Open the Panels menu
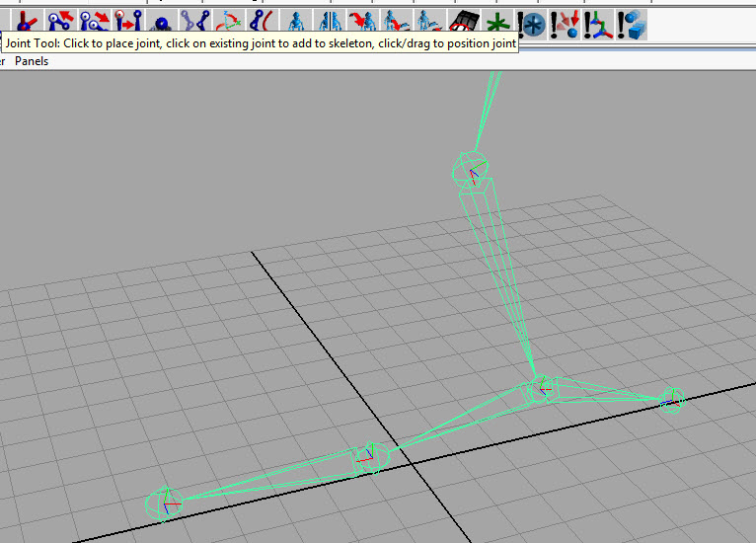Screen dimensions: 756x543 [x=32, y=61]
